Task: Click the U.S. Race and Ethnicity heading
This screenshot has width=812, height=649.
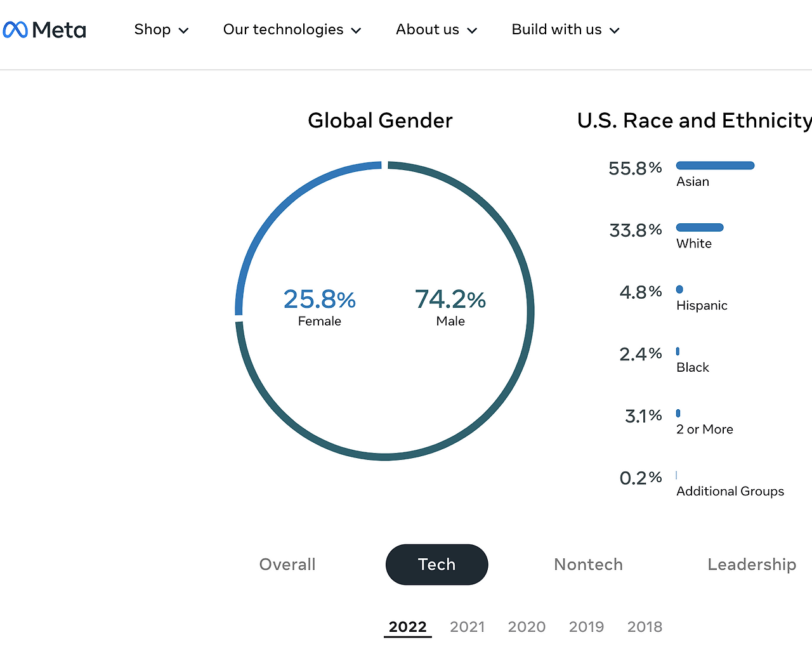Action: click(x=695, y=121)
